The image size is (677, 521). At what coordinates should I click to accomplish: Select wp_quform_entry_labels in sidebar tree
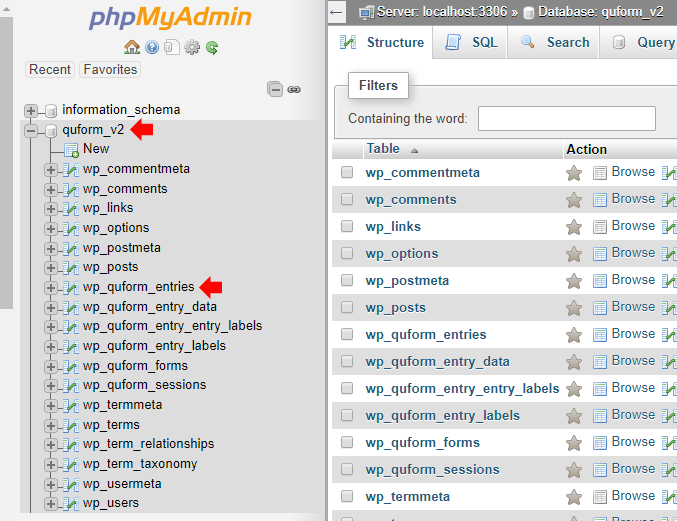pyautogui.click(x=154, y=346)
